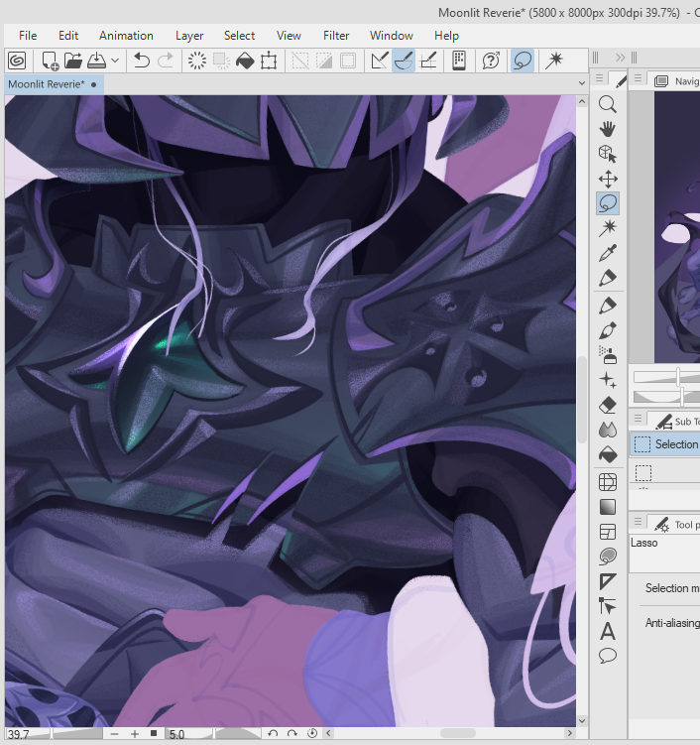Screen dimensions: 700x745
Task: Open the canvas tab list dropdown
Action: tap(582, 83)
